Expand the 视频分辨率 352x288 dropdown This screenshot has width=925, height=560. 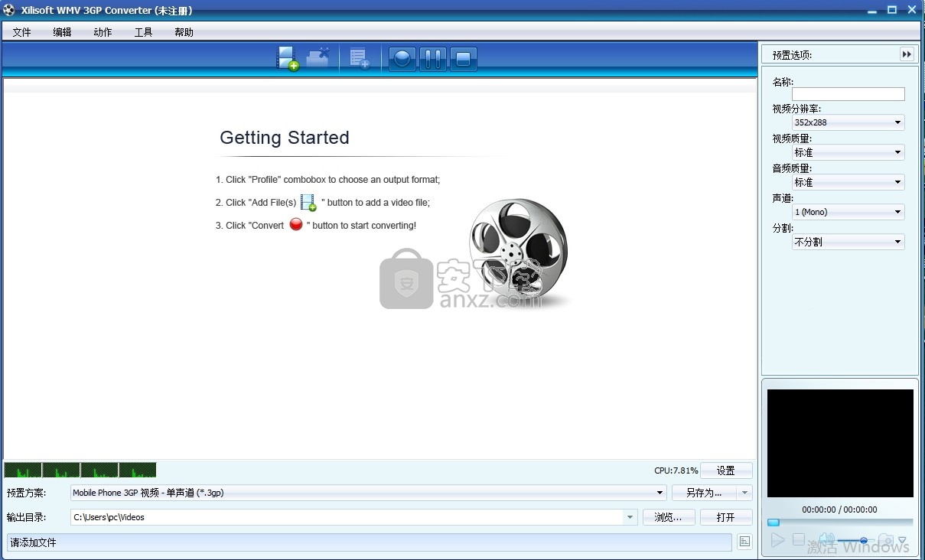848,122
